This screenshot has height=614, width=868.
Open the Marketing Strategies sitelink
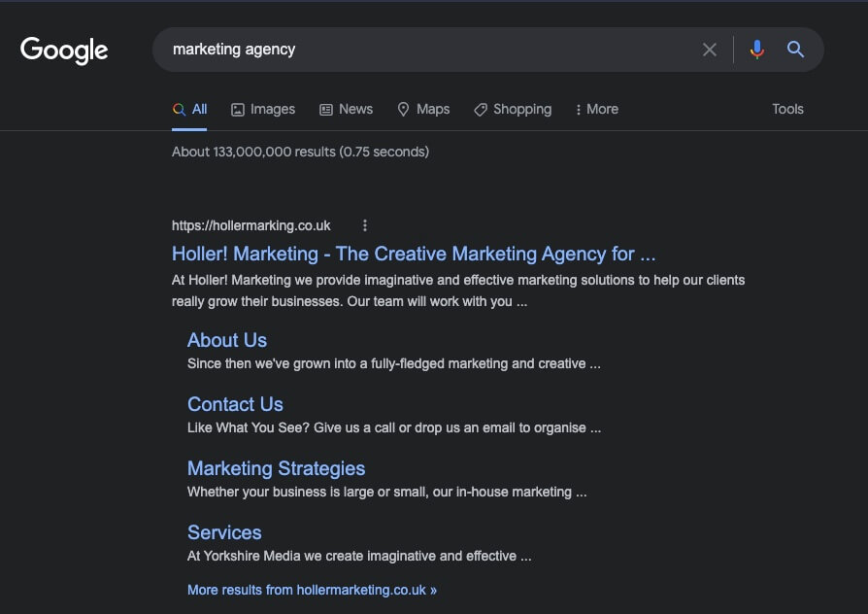[277, 469]
